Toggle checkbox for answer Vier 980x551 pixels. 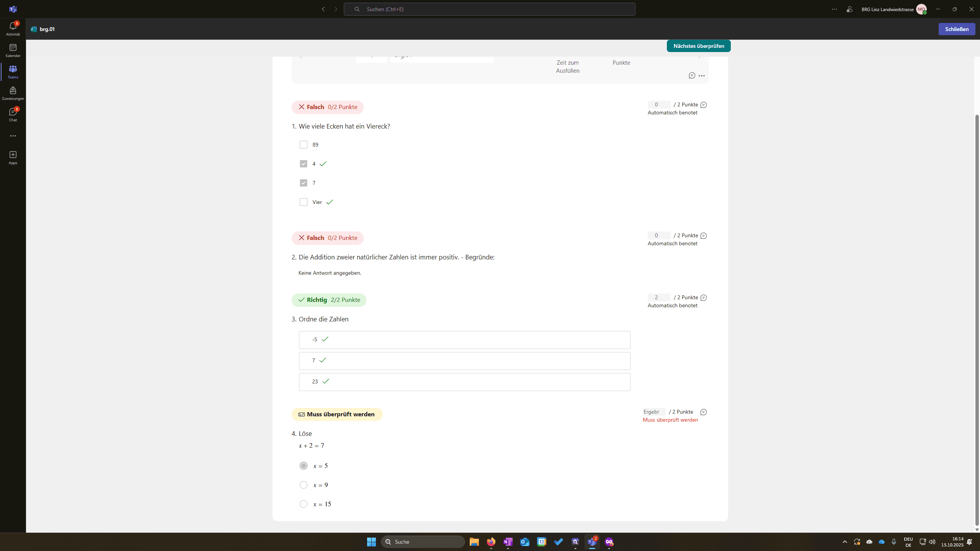pos(304,202)
